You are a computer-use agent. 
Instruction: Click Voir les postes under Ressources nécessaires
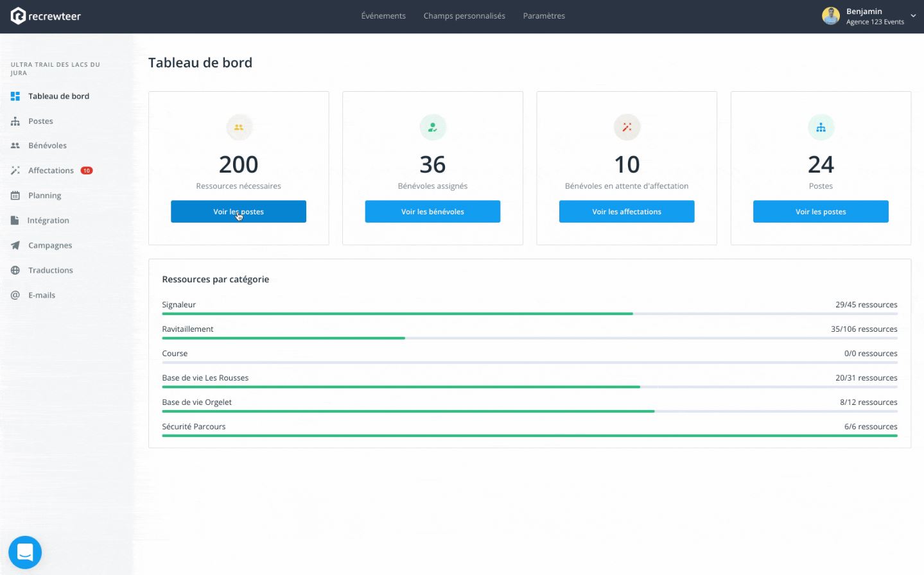click(x=238, y=212)
